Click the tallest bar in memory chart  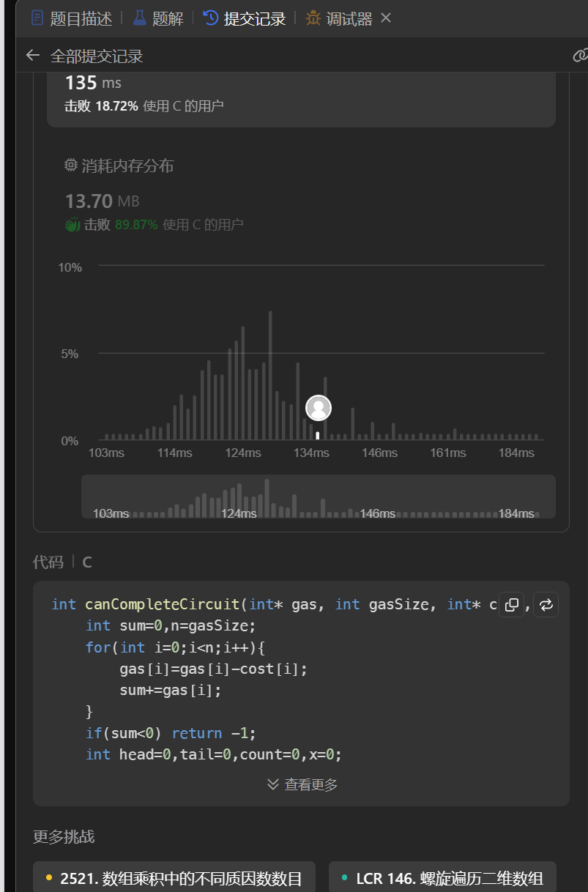point(270,375)
